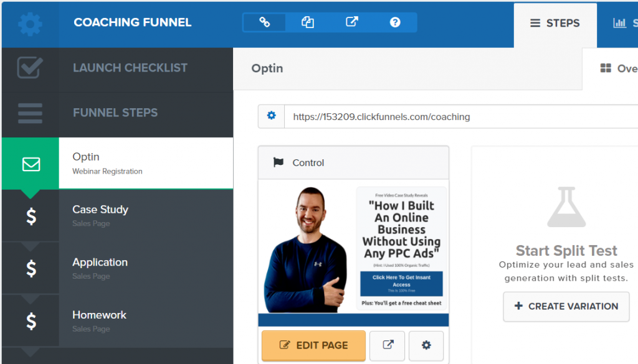The height and width of the screenshot is (364, 638).
Task: Click the Start Split Test heading
Action: pyautogui.click(x=566, y=251)
